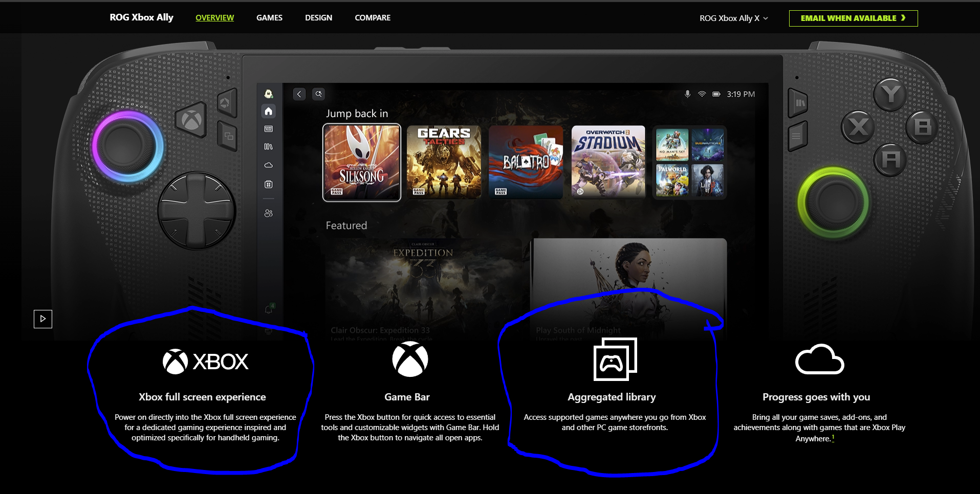Click the 3:19 PM clock

click(741, 94)
